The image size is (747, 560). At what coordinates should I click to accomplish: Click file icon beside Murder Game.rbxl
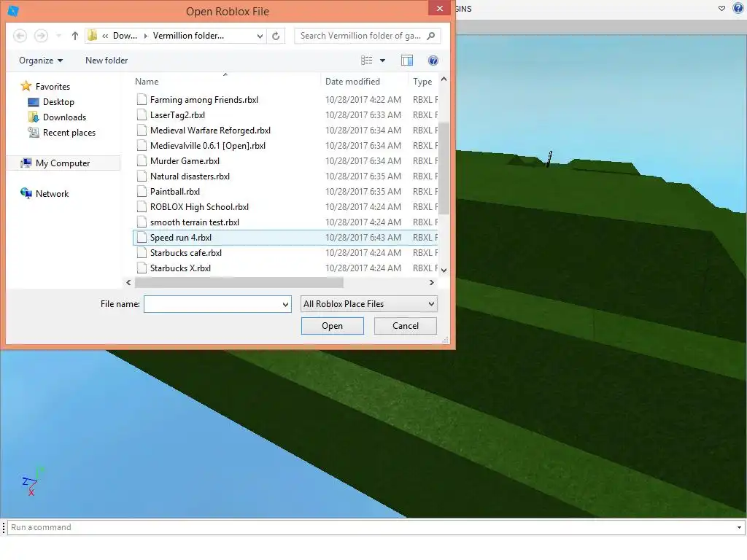(x=142, y=161)
